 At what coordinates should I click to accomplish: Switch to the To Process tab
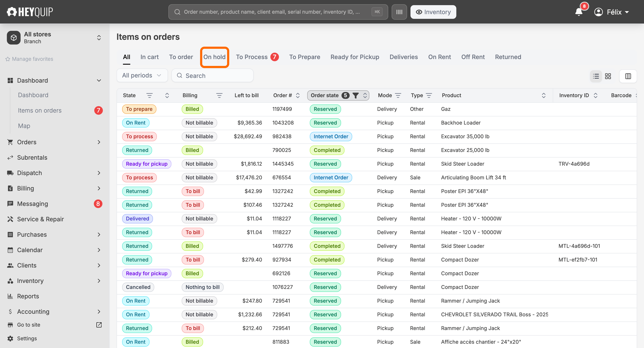click(257, 57)
